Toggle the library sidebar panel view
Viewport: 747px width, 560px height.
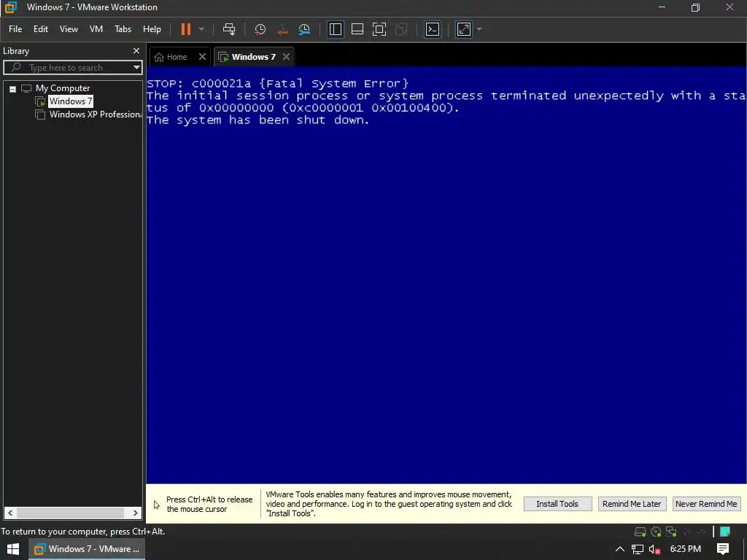(x=336, y=29)
